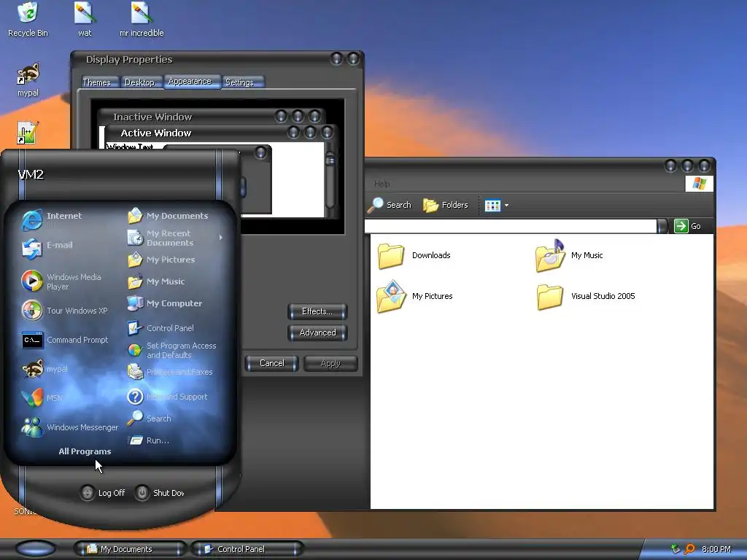Image resolution: width=747 pixels, height=560 pixels.
Task: Click the Effects... button
Action: pyautogui.click(x=317, y=311)
